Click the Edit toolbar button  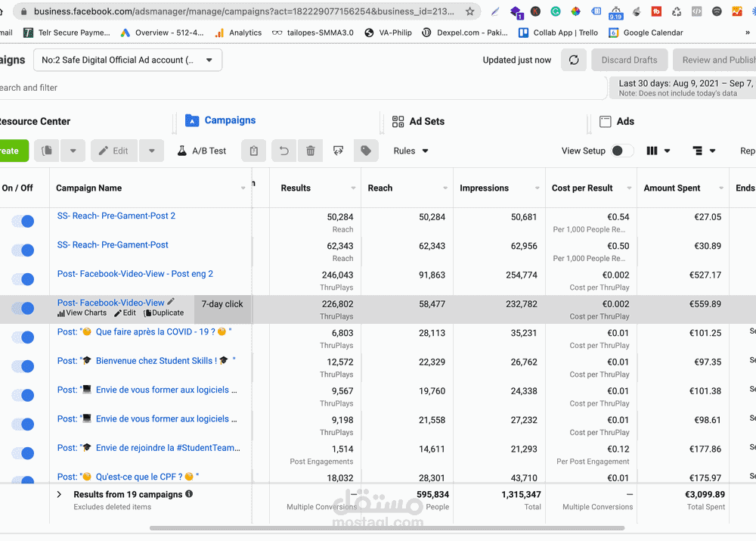[x=114, y=151]
